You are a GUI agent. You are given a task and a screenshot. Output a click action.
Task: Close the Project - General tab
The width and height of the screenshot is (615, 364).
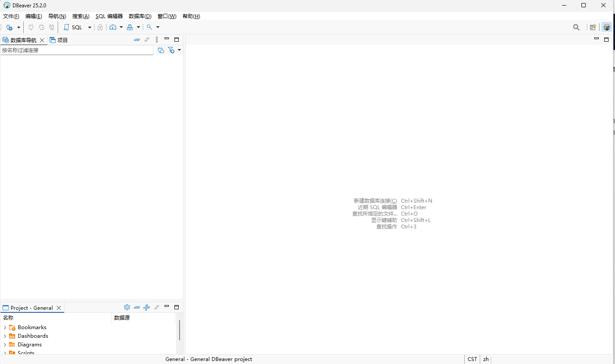(x=59, y=308)
